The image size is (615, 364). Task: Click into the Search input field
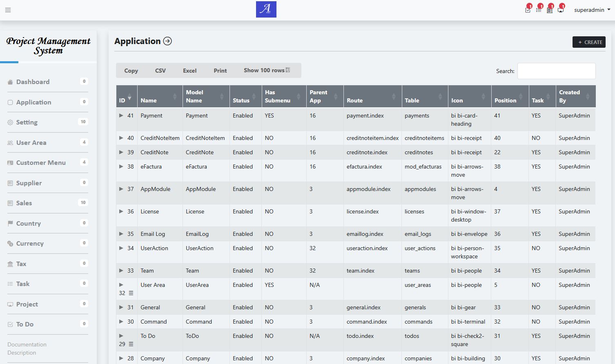[556, 71]
